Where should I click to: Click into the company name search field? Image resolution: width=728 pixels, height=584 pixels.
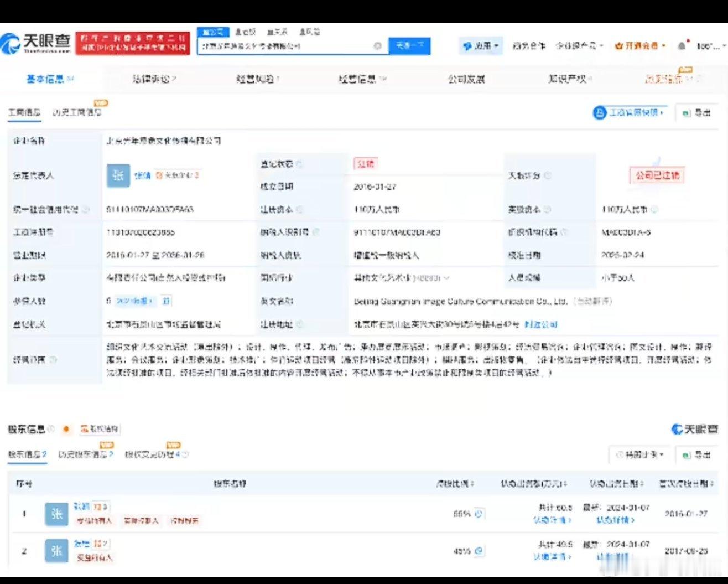pyautogui.click(x=286, y=46)
